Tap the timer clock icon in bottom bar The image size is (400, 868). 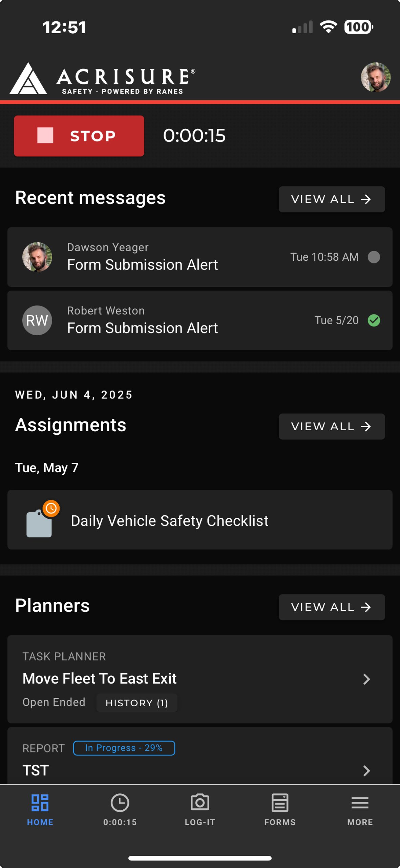coord(120,803)
